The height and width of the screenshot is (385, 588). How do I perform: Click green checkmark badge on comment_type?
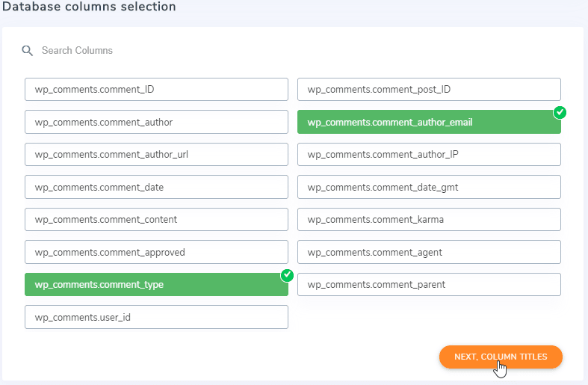287,275
